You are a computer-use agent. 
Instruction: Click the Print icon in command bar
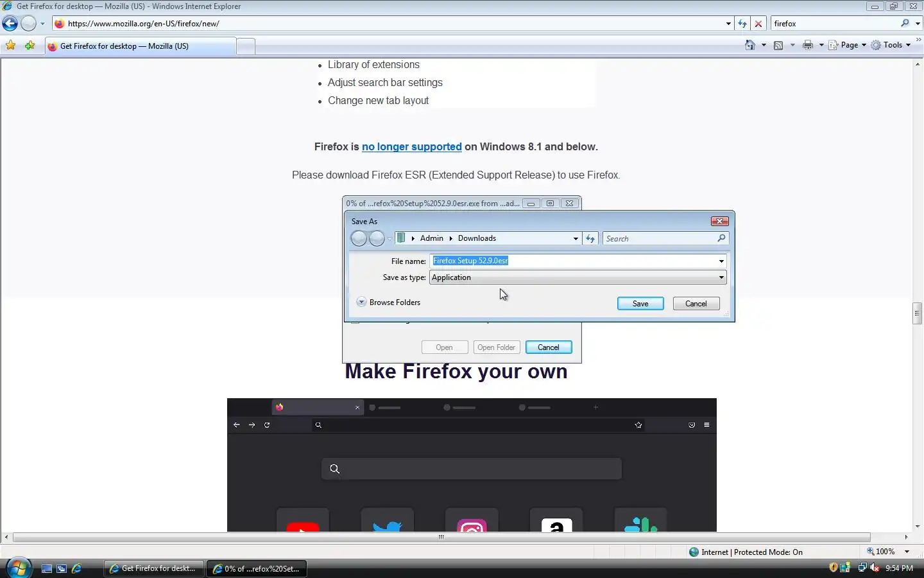[x=808, y=45]
